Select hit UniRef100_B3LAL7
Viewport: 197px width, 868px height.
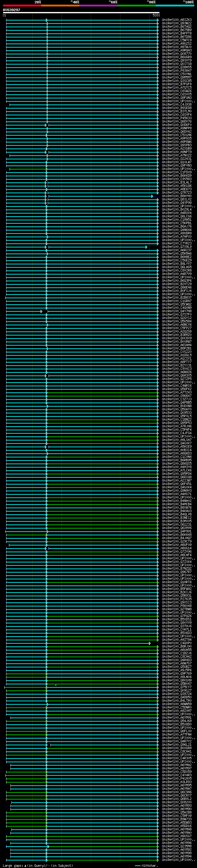point(177,182)
